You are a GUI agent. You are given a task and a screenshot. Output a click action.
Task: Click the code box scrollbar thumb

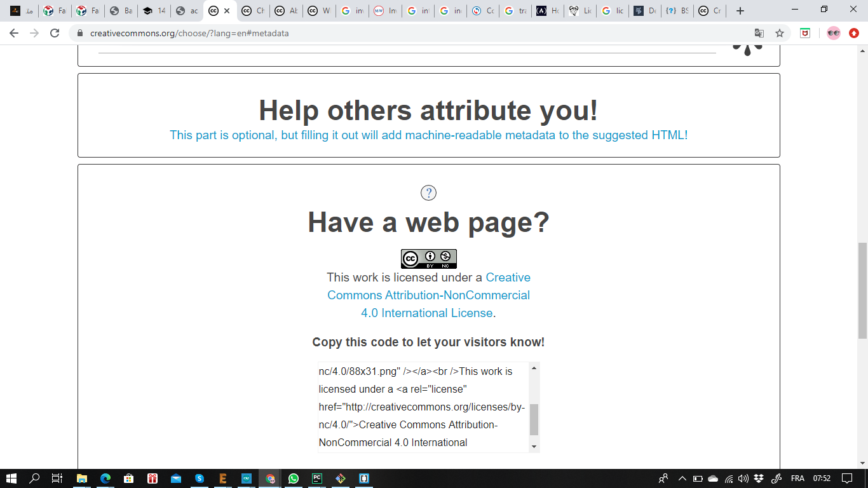tap(534, 419)
